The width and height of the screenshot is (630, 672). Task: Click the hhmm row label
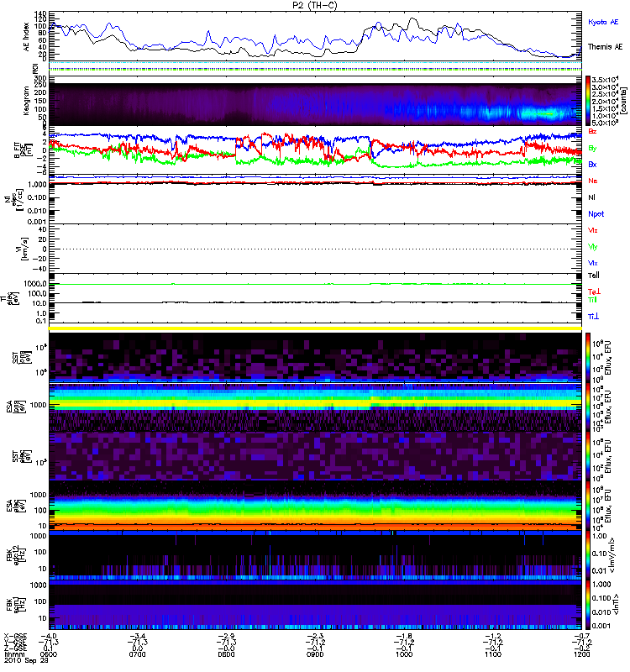(x=13, y=654)
